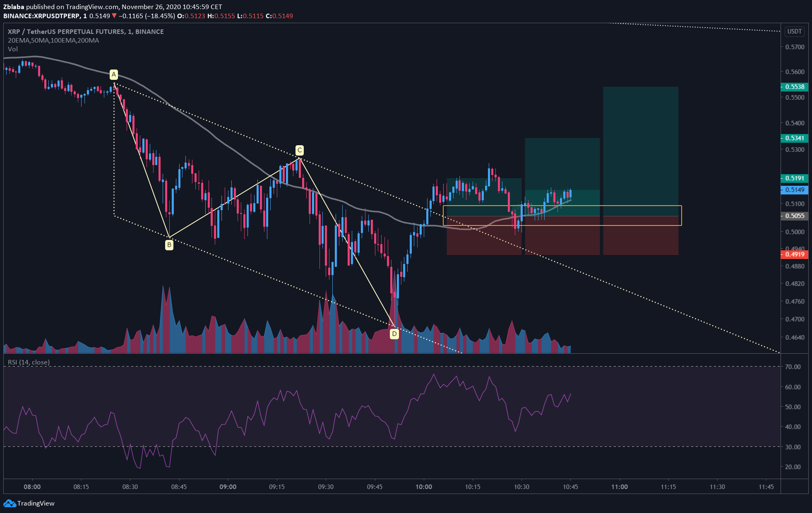Click the 09:00 time axis label
The image size is (812, 513).
228,487
